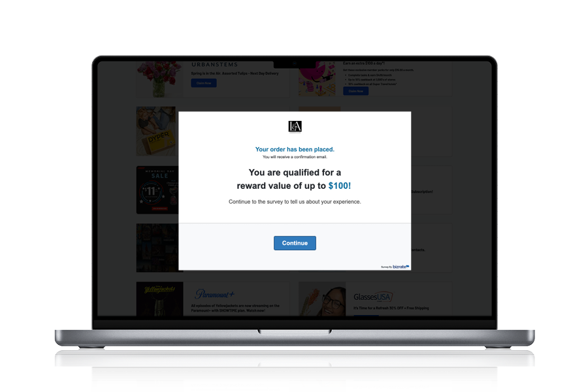Screen dimensions: 588x392
Task: Click the blue Continue button
Action: (x=295, y=243)
